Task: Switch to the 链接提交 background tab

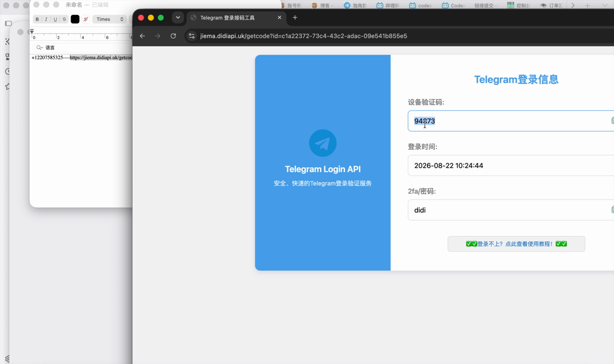Action: tap(486, 6)
